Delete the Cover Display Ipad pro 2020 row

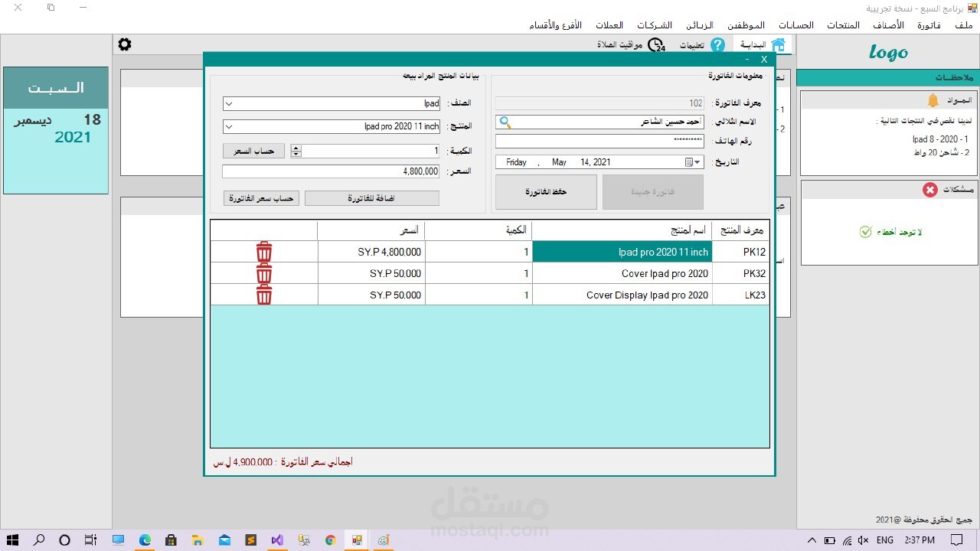264,295
